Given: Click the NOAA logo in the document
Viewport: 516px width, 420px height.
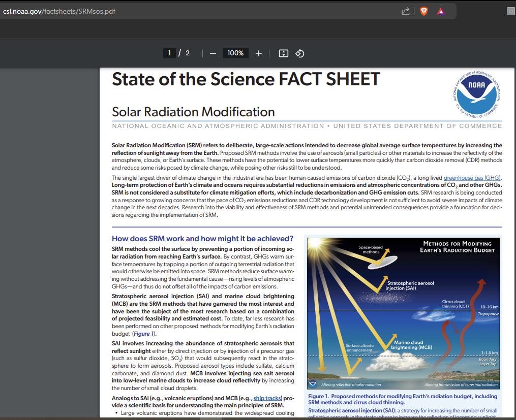Looking at the screenshot, I should [476, 93].
